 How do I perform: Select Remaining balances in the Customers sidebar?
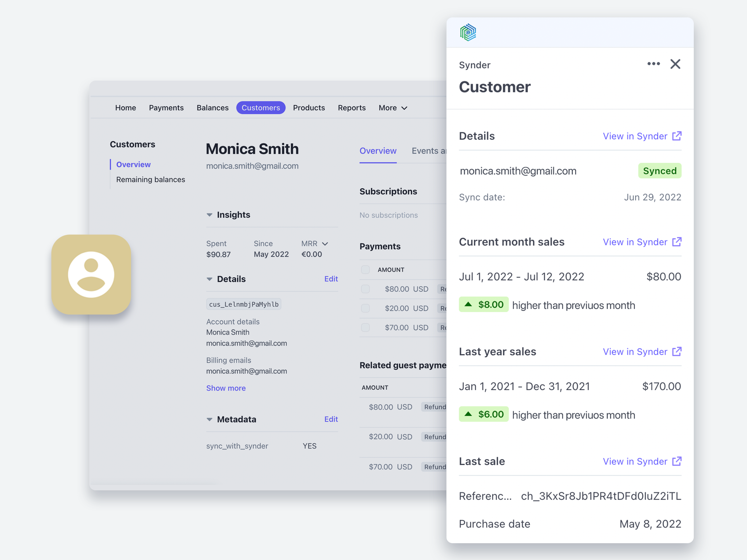point(151,179)
